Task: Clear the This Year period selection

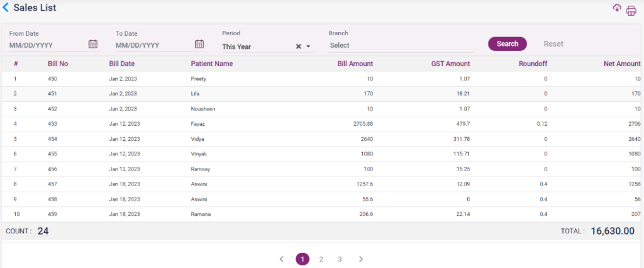Action: tap(299, 46)
